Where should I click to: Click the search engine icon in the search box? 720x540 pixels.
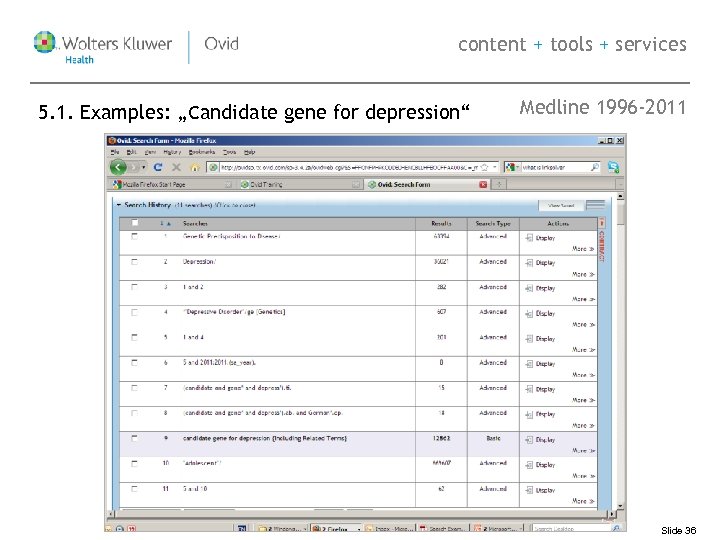(510, 168)
